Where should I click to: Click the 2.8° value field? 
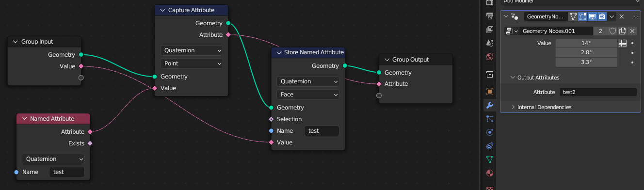[x=586, y=52]
